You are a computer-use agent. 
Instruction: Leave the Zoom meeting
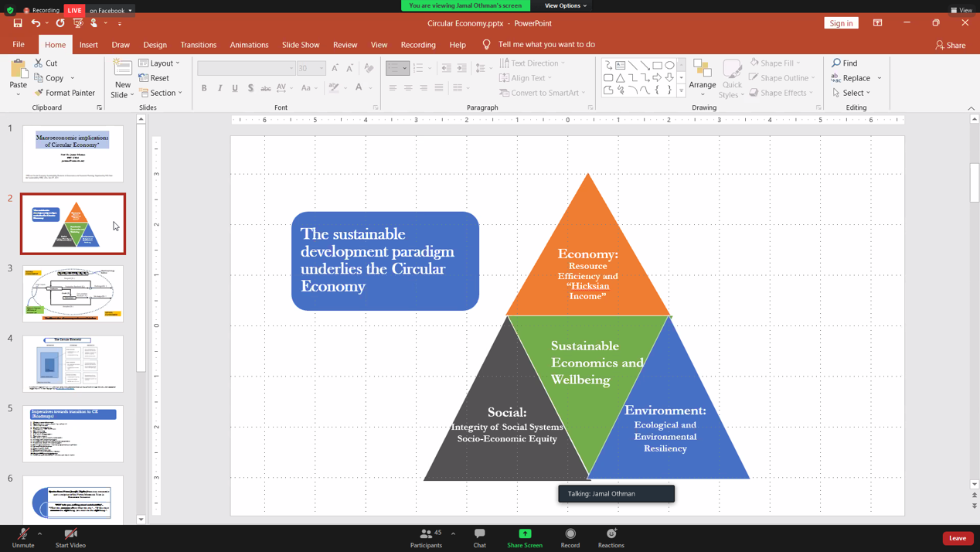pyautogui.click(x=957, y=538)
